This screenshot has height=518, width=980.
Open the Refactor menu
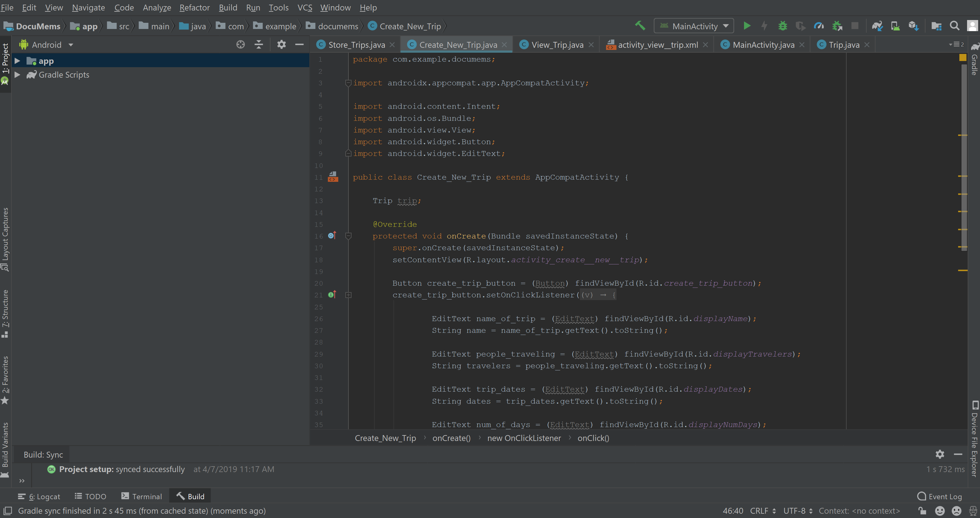pyautogui.click(x=194, y=8)
